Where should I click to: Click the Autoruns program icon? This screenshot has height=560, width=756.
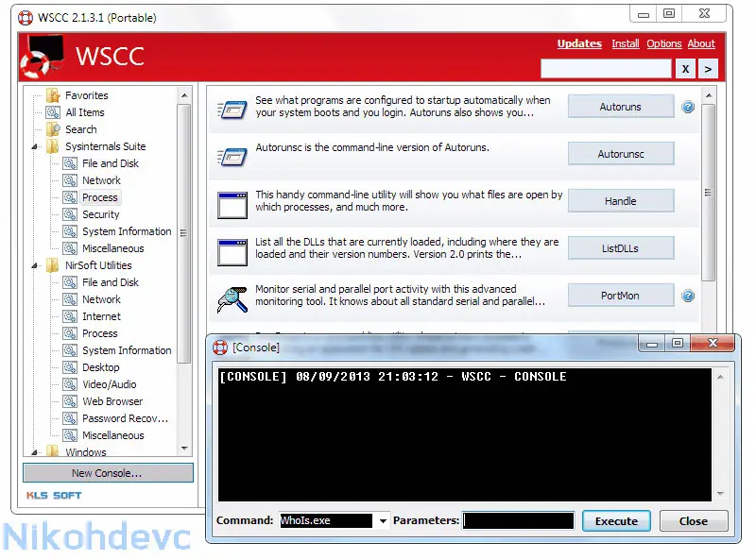[232, 110]
